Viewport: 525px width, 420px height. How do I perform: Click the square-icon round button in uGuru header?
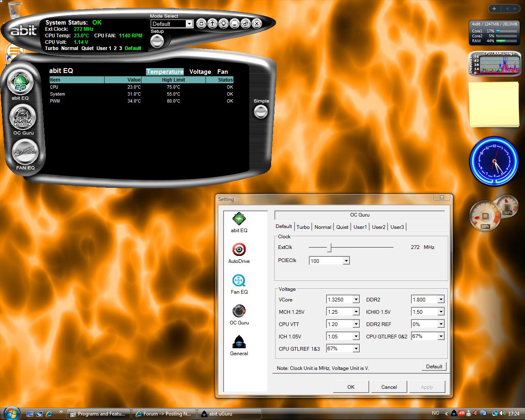[x=201, y=23]
